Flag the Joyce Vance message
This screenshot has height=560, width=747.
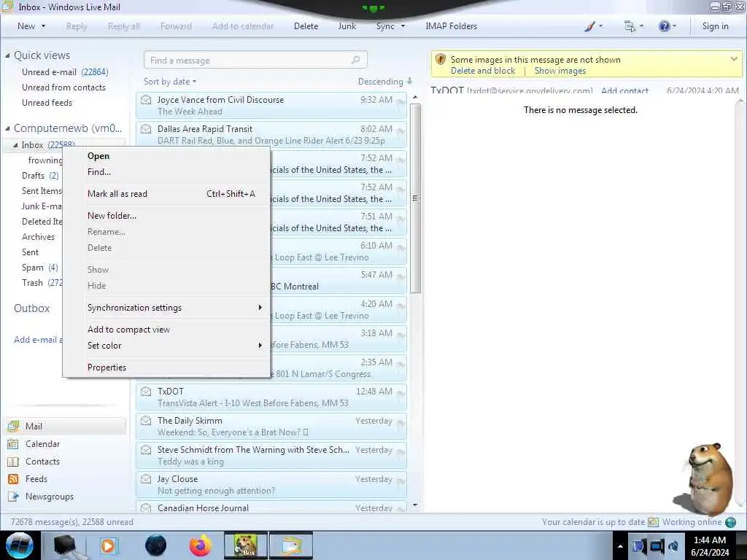(x=401, y=102)
